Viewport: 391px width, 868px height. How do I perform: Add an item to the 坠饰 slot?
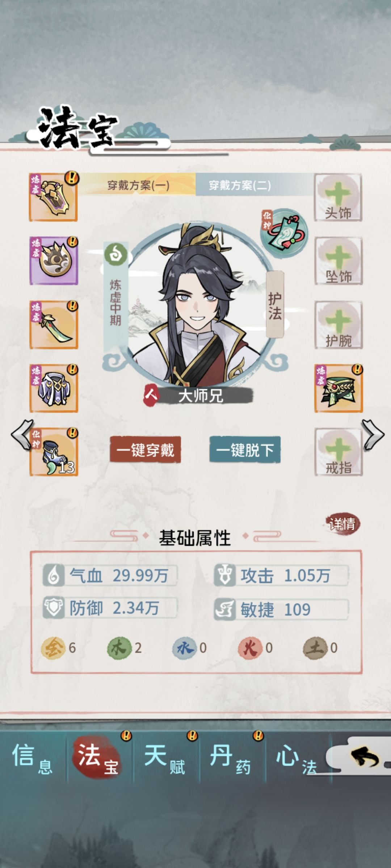point(339,261)
